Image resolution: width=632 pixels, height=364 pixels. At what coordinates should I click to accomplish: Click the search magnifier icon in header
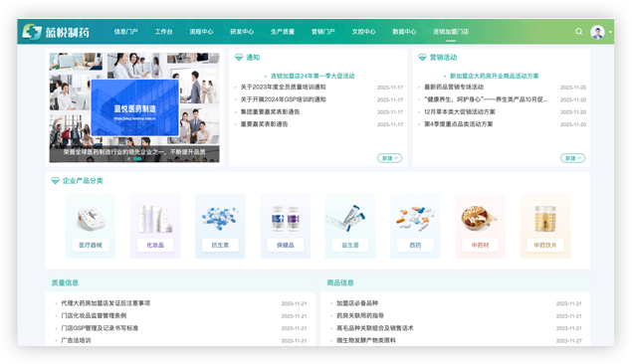click(x=579, y=32)
